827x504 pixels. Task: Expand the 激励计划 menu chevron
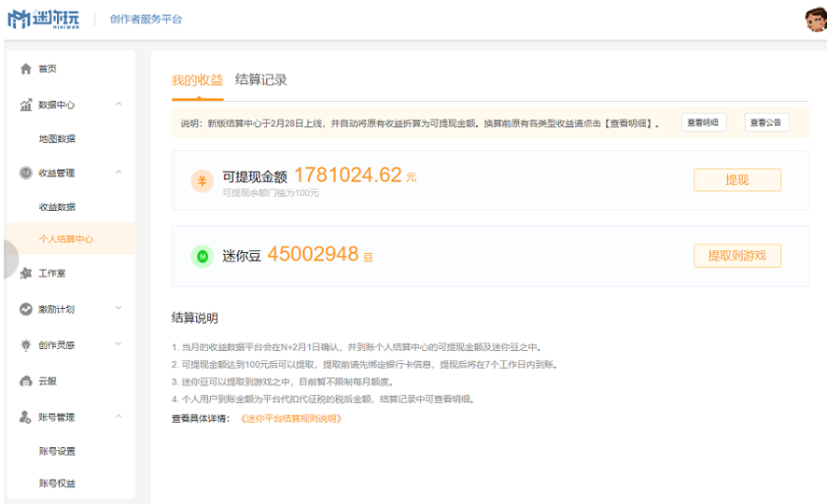click(119, 308)
